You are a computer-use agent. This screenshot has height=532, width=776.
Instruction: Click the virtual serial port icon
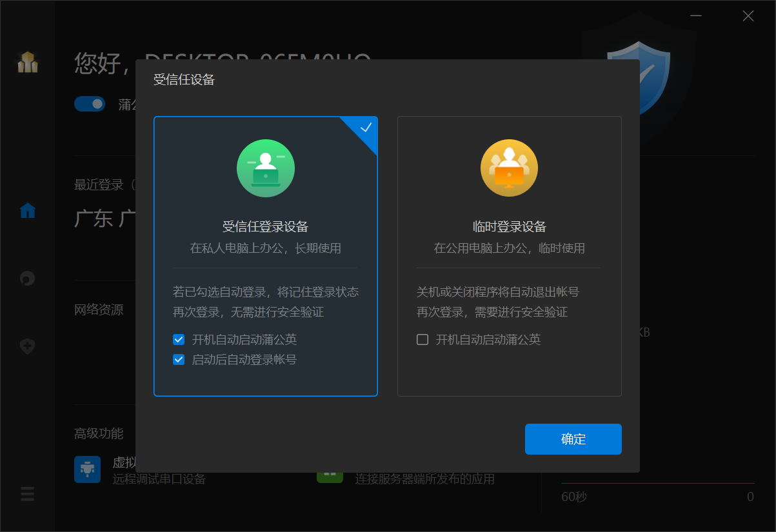tap(87, 469)
